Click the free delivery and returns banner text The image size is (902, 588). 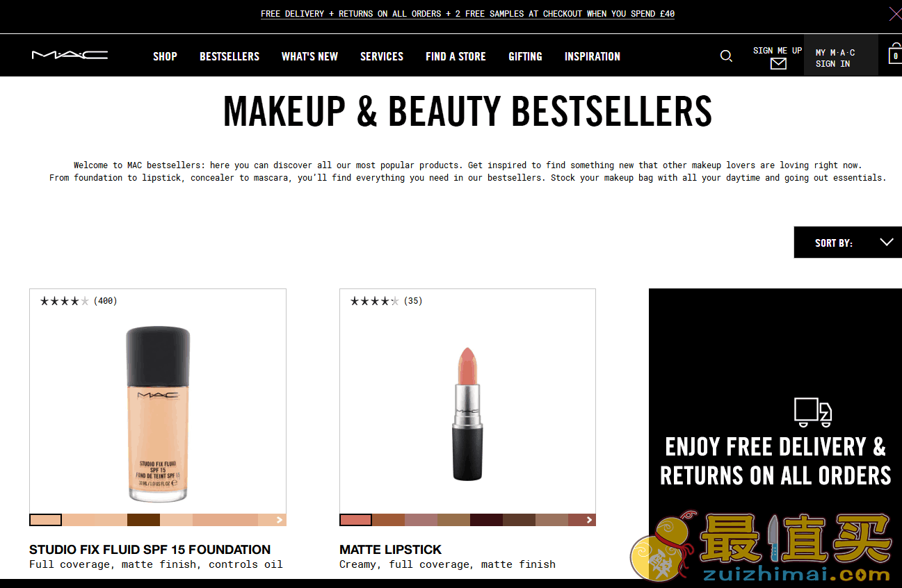[467, 14]
